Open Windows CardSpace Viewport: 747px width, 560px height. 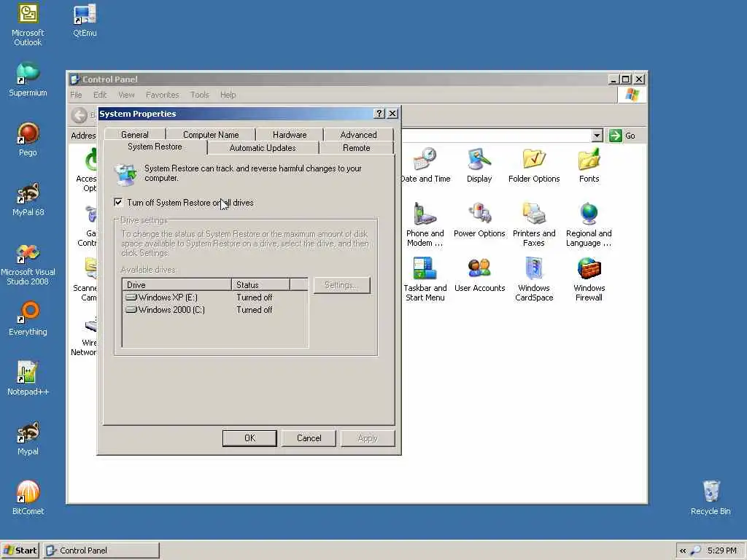point(534,279)
